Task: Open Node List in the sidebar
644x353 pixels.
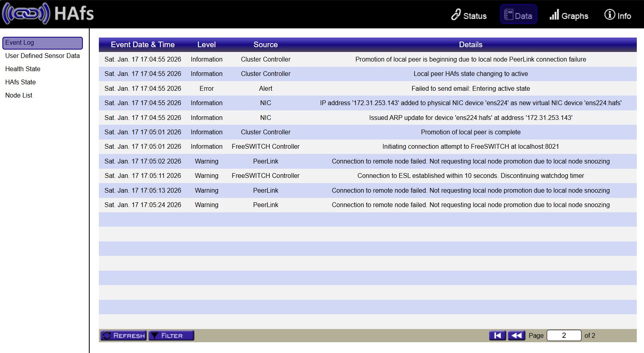Action: tap(19, 96)
